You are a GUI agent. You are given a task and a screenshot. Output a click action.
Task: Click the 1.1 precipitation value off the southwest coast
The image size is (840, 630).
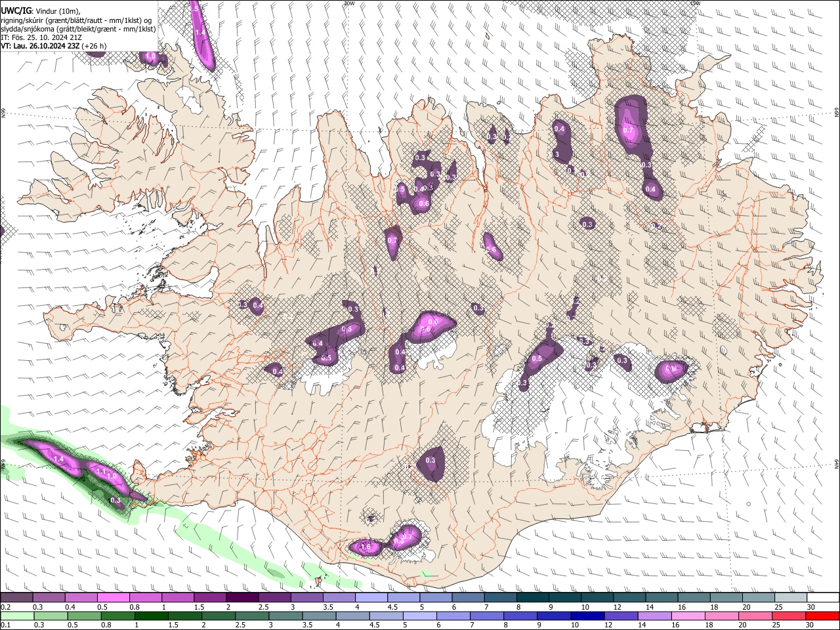101,471
